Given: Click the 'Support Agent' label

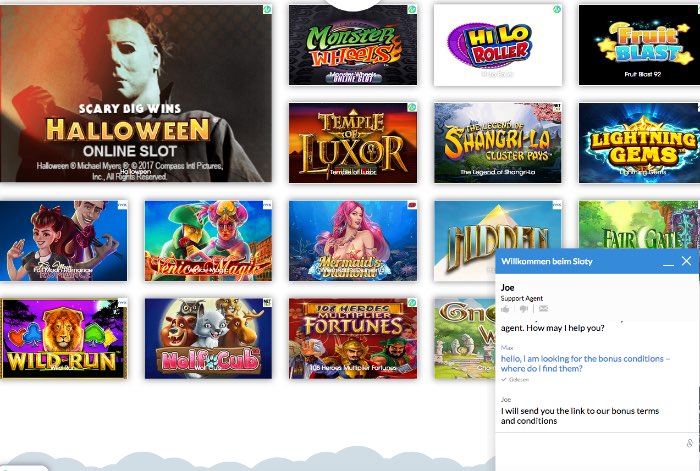Looking at the screenshot, I should click(x=521, y=298).
